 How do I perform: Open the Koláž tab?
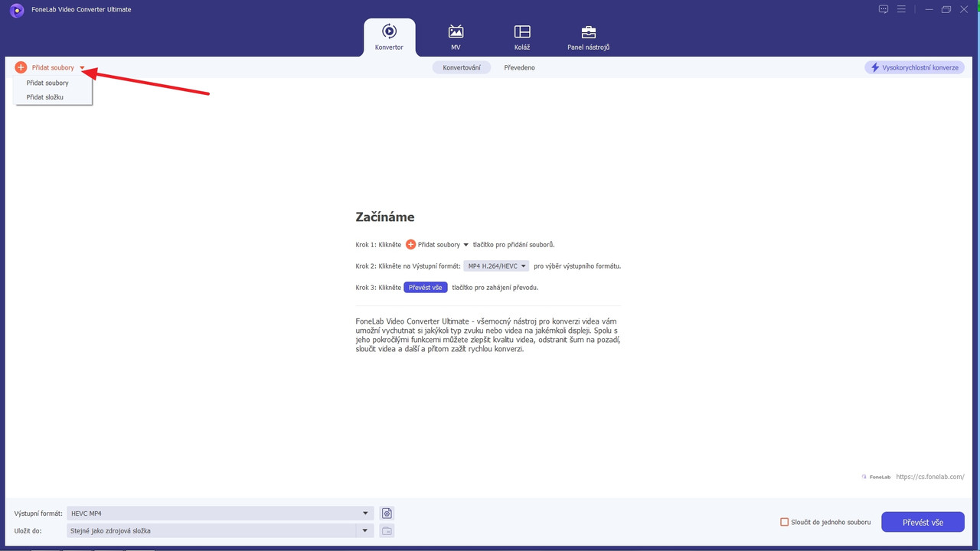[522, 37]
